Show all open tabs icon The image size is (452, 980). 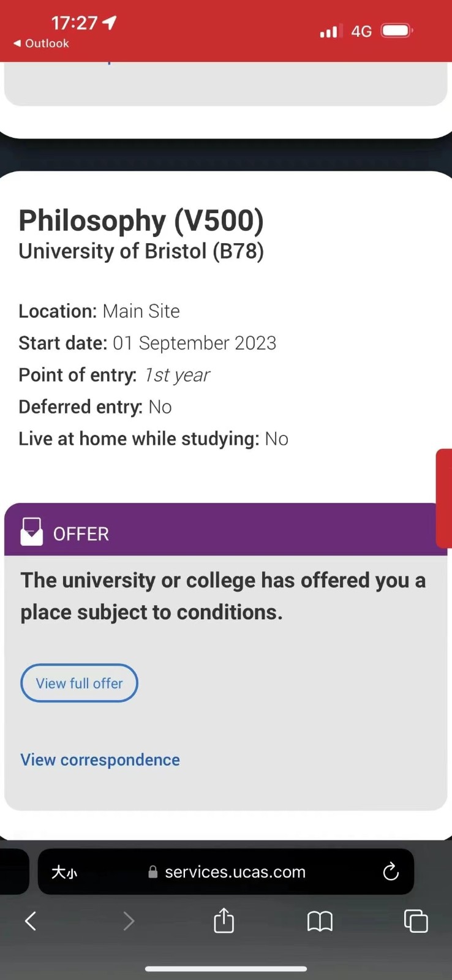(x=416, y=921)
